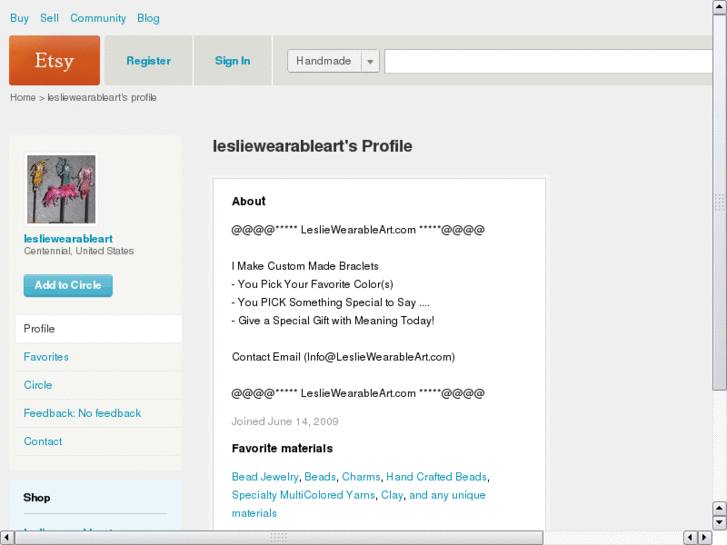
Task: Click the horizontal scrollbar right arrow
Action: click(705, 538)
